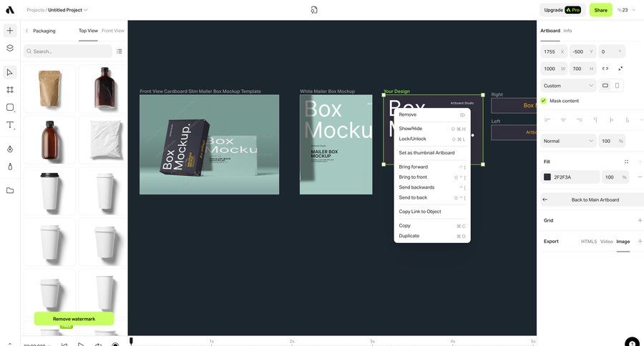Select HTML5 export tab

589,242
